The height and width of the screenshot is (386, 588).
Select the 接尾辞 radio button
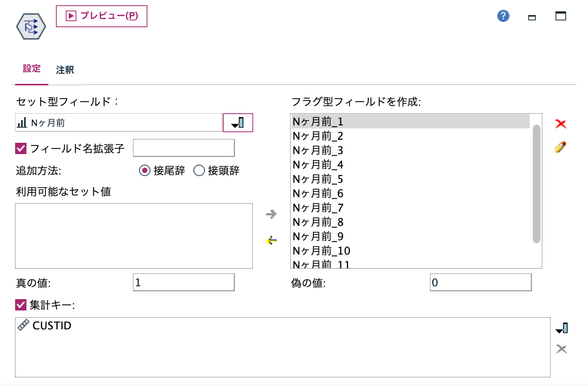click(x=144, y=170)
